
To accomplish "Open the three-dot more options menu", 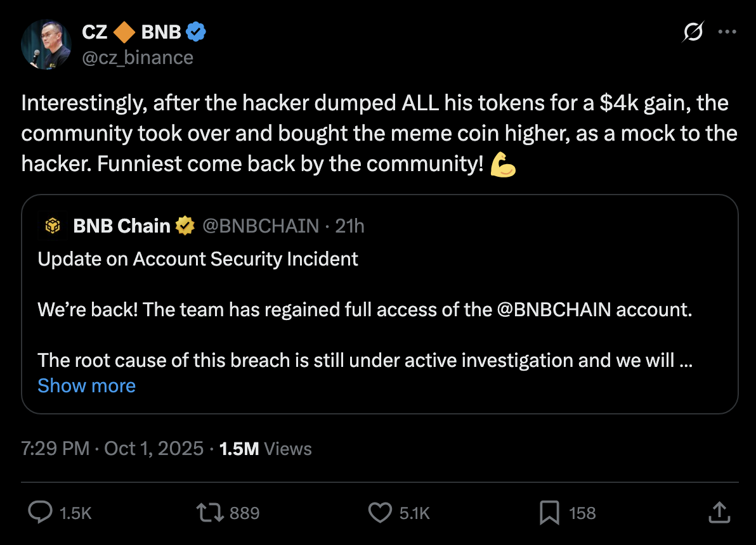I will click(x=727, y=32).
